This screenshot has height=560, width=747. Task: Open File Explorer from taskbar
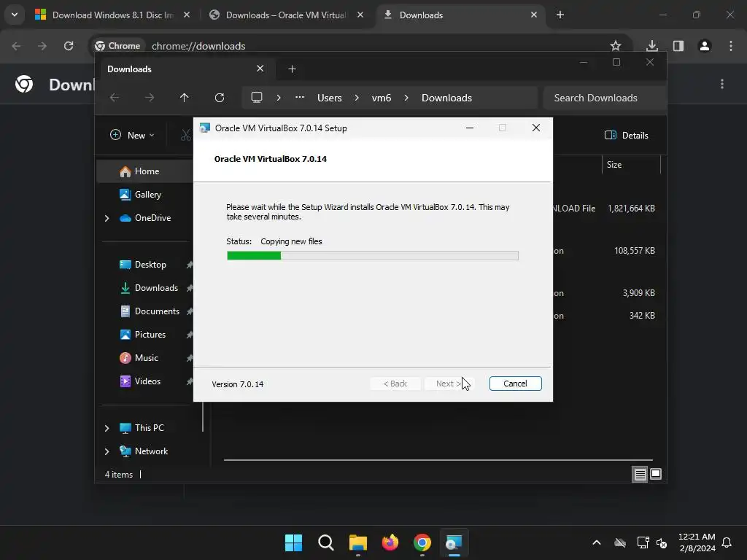coord(357,542)
